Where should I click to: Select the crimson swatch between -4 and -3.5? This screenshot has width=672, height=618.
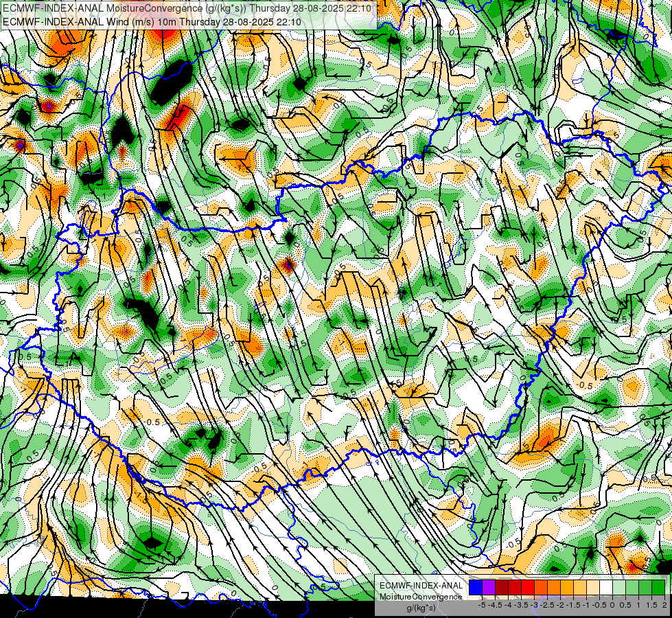515,587
